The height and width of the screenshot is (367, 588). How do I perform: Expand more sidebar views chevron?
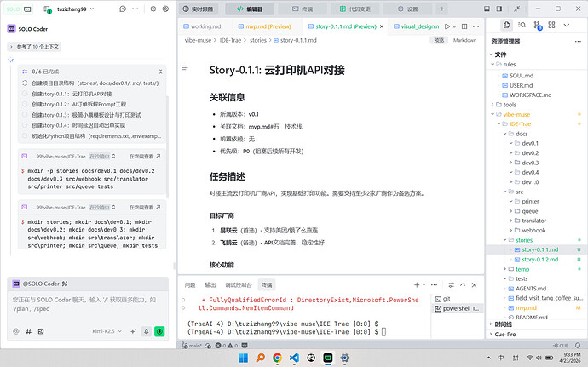pos(566,25)
